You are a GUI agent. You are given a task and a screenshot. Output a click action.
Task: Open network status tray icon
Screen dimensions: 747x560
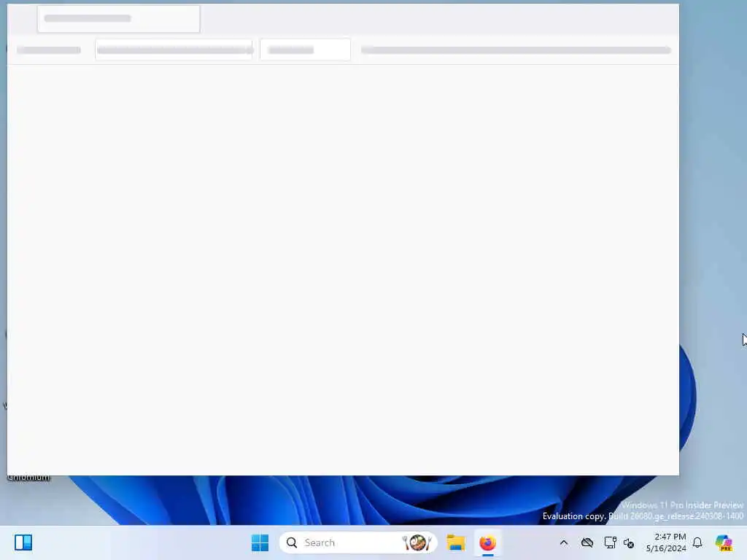tap(610, 542)
